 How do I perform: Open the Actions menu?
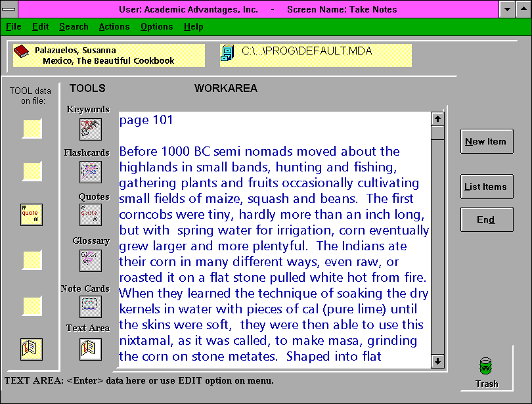114,27
